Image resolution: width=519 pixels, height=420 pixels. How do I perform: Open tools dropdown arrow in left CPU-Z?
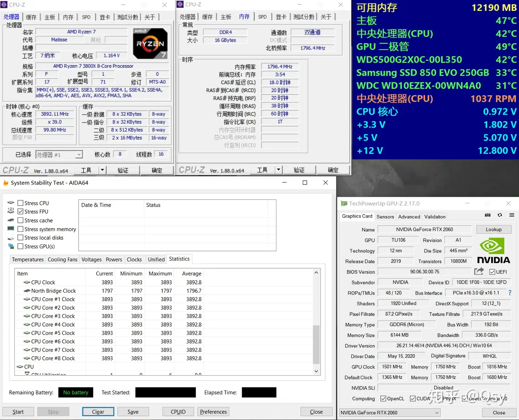[102, 170]
